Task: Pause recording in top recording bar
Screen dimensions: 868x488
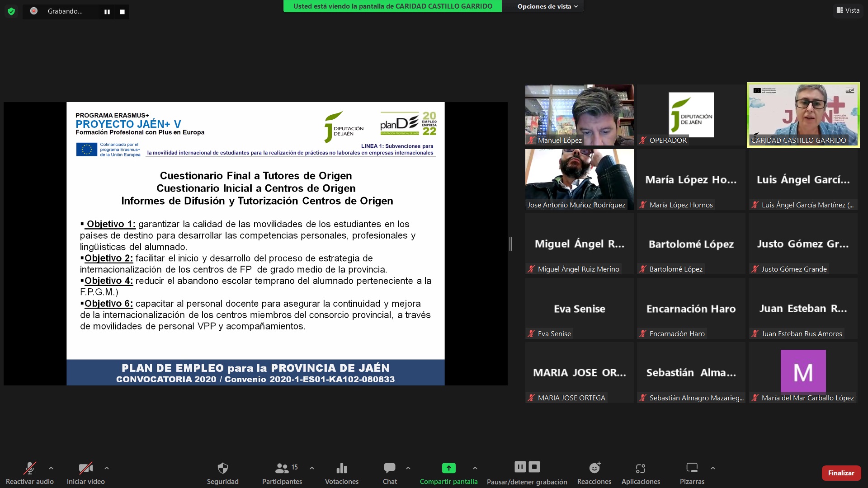Action: [x=107, y=12]
